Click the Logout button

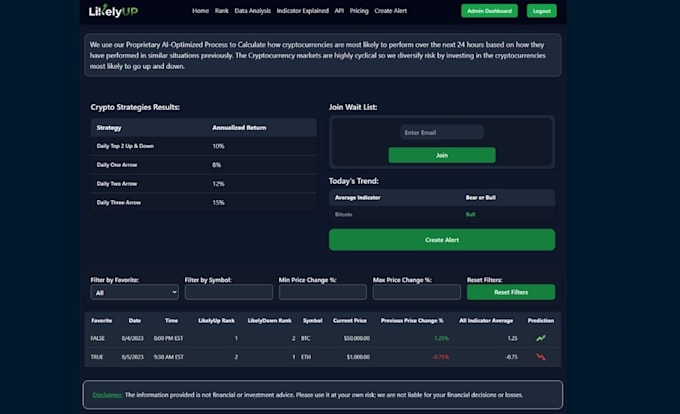pos(542,11)
